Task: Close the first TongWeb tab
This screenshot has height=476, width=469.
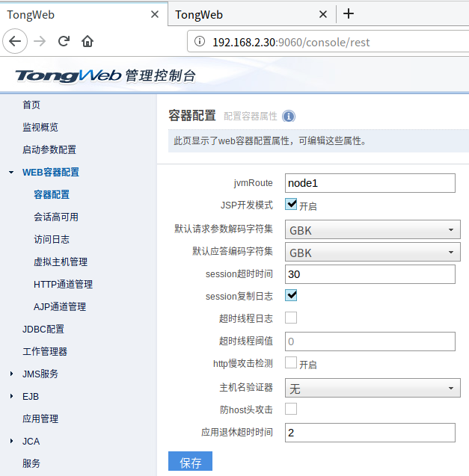Action: point(155,14)
